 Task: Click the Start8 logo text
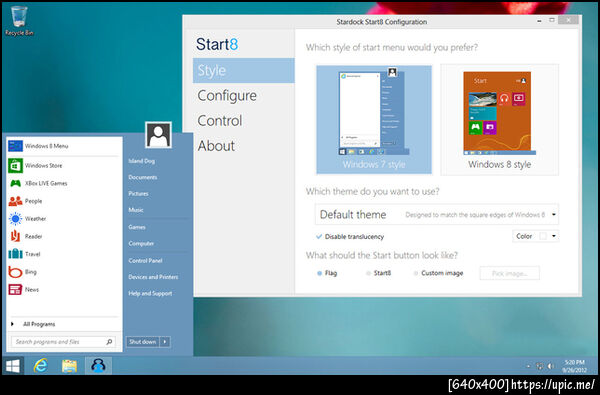point(217,44)
